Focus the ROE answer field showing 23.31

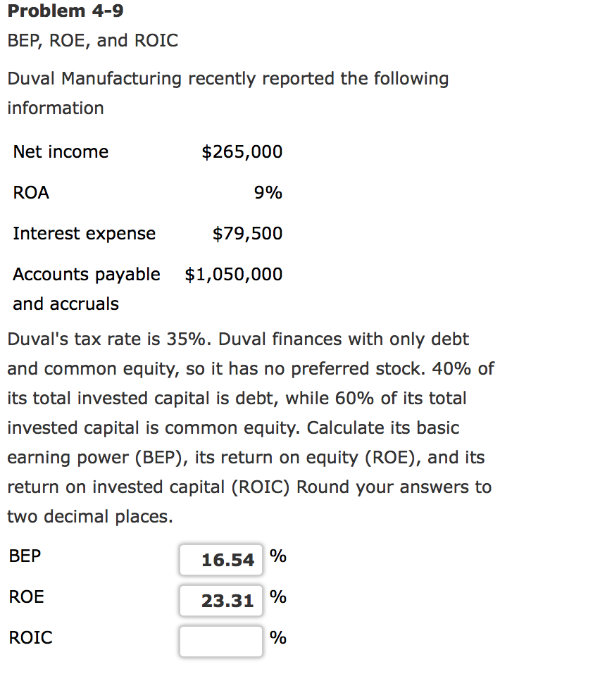click(x=220, y=601)
